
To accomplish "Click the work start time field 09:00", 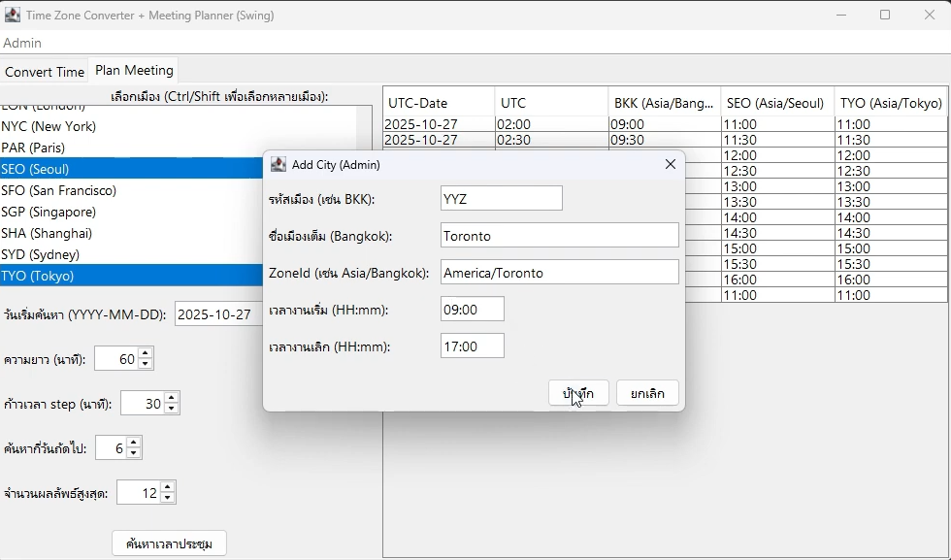I will [472, 310].
